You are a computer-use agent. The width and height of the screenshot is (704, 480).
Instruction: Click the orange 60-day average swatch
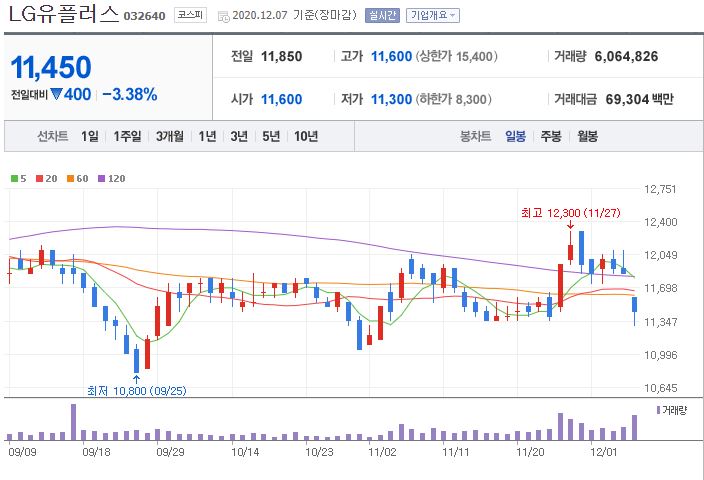pos(70,179)
